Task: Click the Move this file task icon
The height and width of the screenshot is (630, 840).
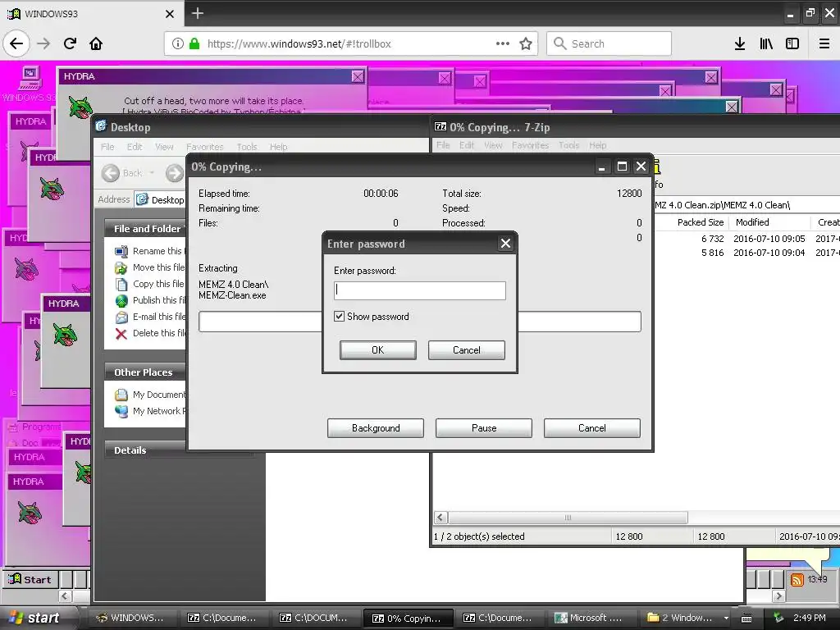Action: point(121,268)
